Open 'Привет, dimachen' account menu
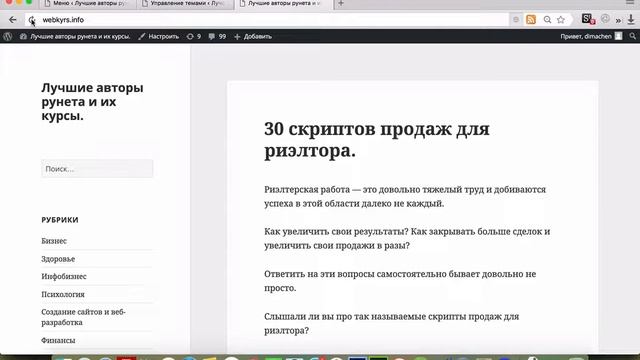 tap(591, 36)
